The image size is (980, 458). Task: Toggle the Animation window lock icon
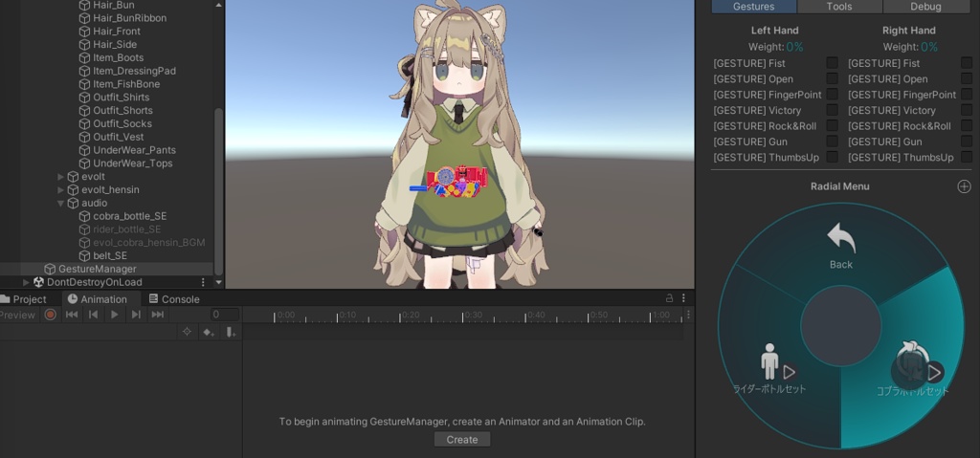[669, 298]
